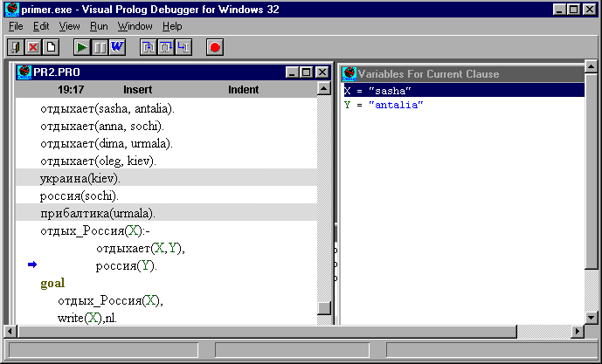Open the View menu
Image resolution: width=602 pixels, height=364 pixels.
coord(70,26)
